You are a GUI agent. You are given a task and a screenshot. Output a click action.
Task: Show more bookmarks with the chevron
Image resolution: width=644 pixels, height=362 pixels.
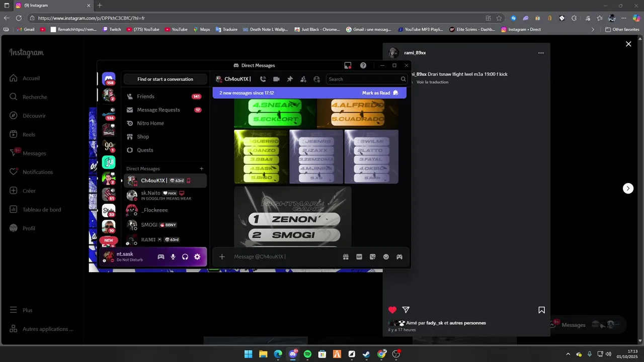coord(593,29)
